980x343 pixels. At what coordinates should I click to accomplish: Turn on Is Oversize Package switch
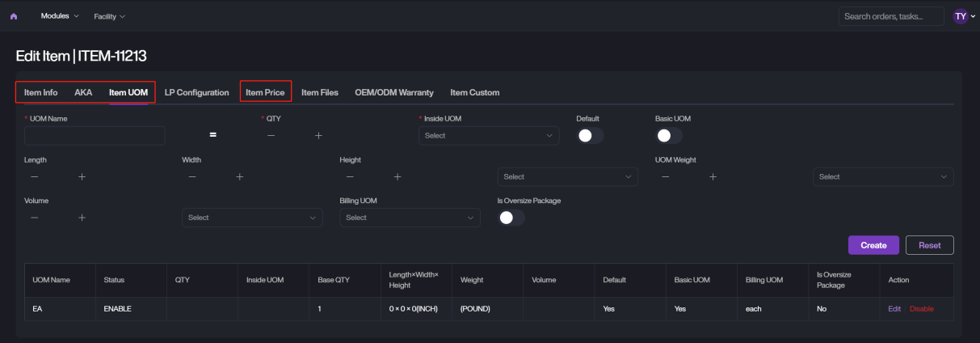pos(511,218)
